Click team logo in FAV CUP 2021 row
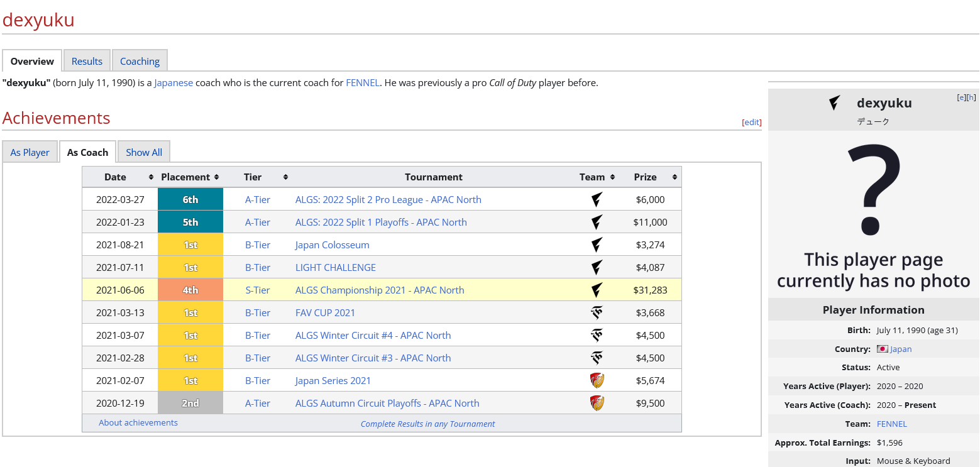 597,313
